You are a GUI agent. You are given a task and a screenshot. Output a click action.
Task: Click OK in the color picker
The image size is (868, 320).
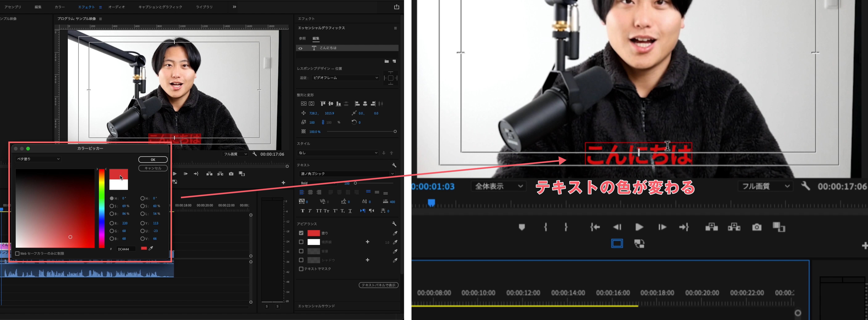153,160
